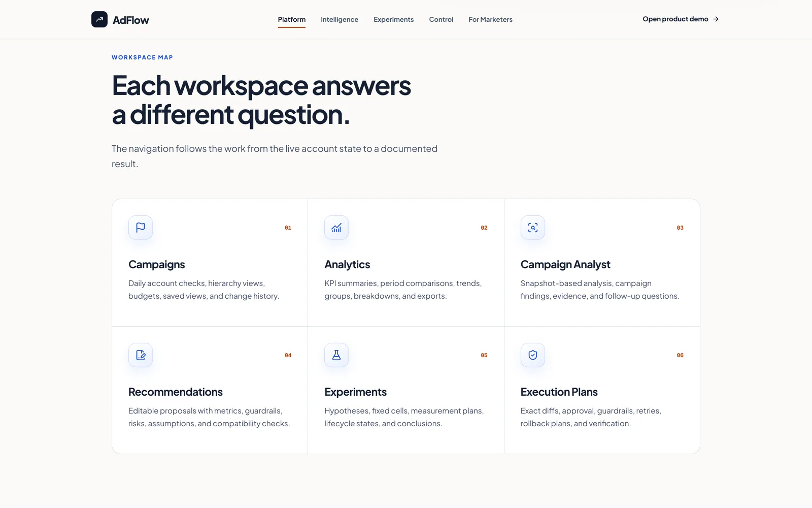Viewport: 812px width, 508px height.
Task: Click the Open product demo link
Action: 681,19
